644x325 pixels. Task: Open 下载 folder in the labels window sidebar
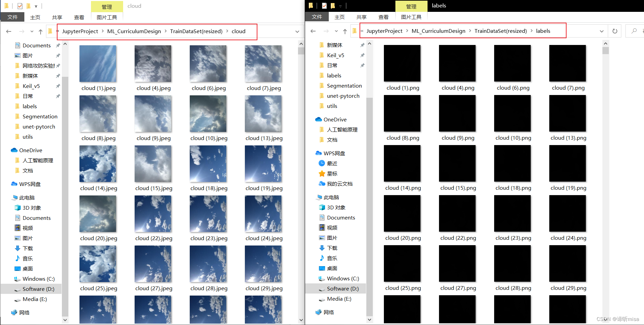tap(328, 248)
